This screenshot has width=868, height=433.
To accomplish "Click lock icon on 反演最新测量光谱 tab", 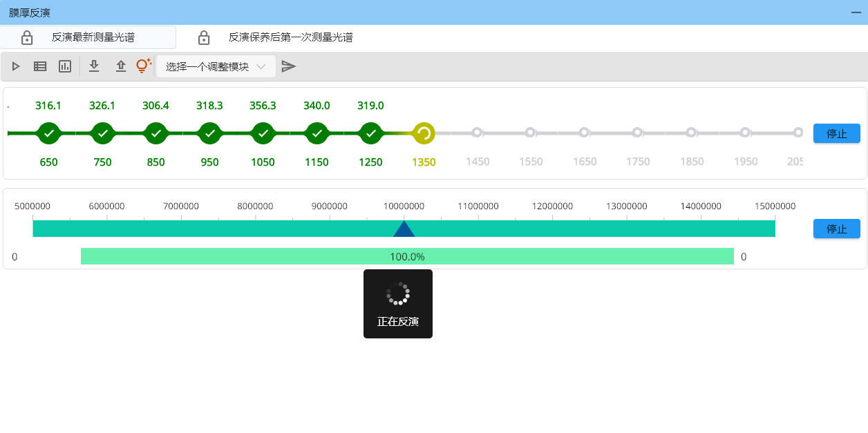I will coord(27,37).
